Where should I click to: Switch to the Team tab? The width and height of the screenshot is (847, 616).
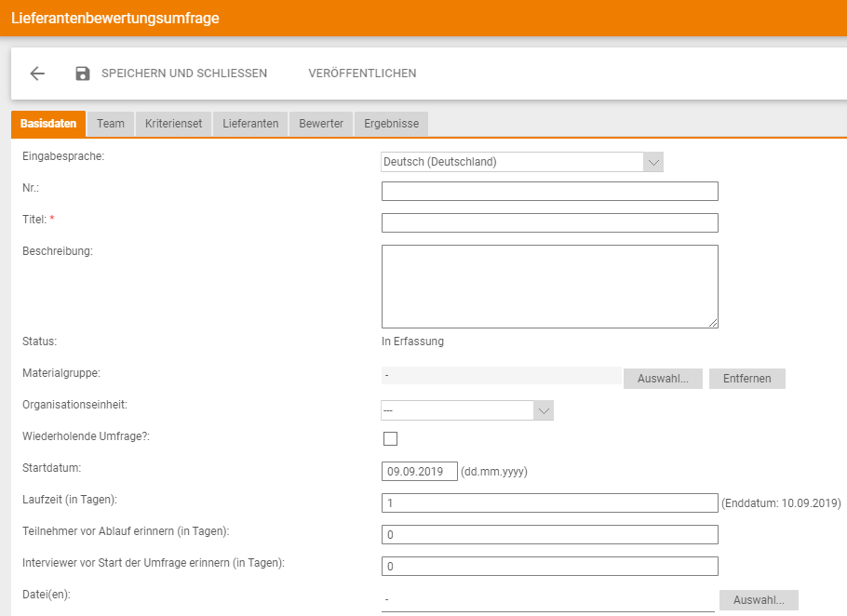point(110,124)
